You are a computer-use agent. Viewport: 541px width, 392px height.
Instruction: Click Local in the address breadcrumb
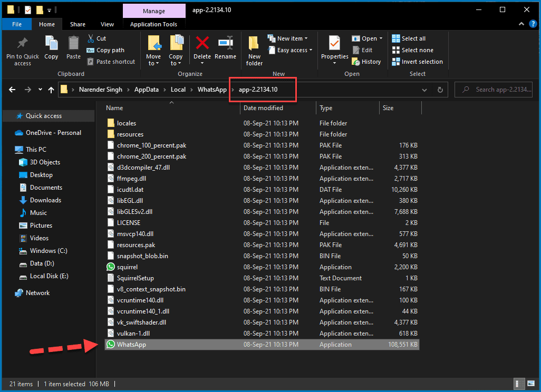(x=178, y=90)
